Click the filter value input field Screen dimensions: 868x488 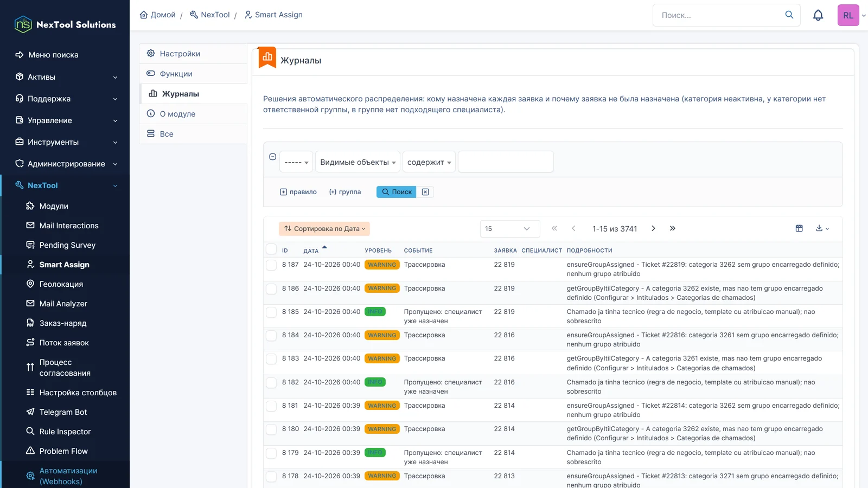[x=506, y=162]
